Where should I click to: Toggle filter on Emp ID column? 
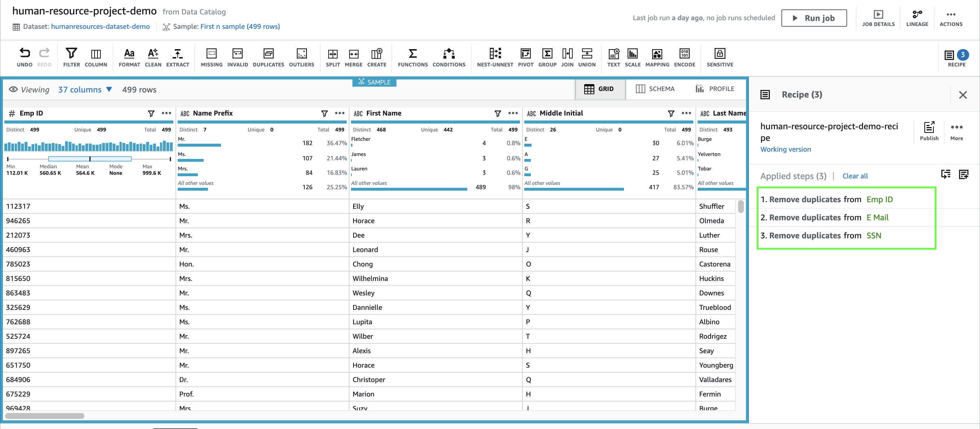(x=151, y=113)
